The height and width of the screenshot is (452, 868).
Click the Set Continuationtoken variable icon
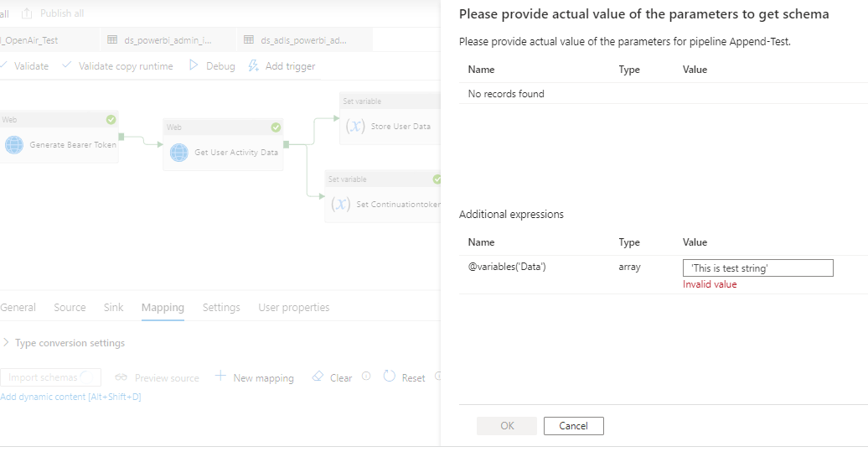pyautogui.click(x=340, y=204)
